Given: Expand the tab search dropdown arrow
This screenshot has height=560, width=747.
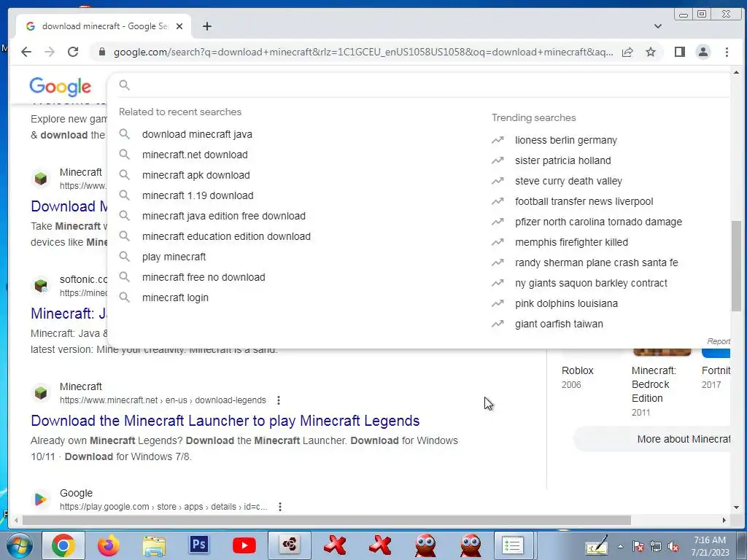Looking at the screenshot, I should point(658,26).
